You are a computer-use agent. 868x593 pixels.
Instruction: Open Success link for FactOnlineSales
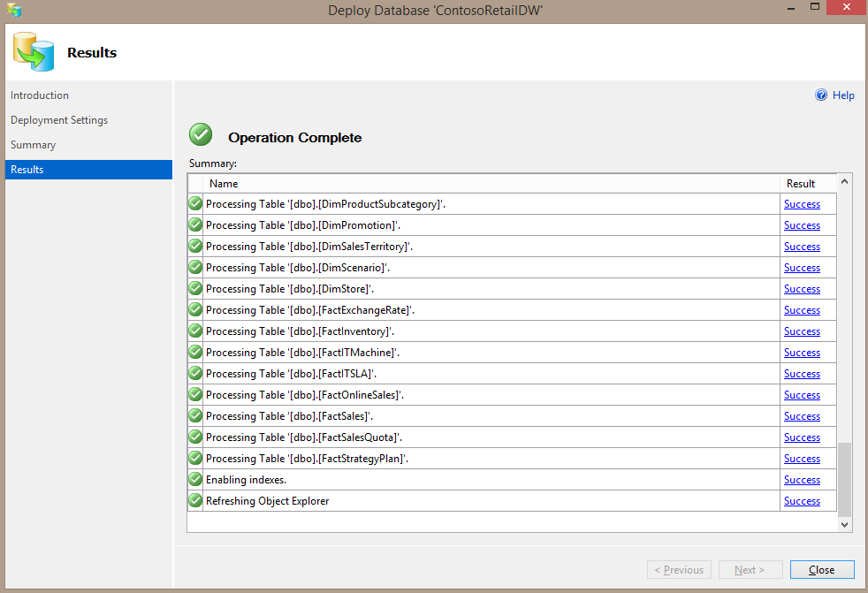click(x=802, y=395)
